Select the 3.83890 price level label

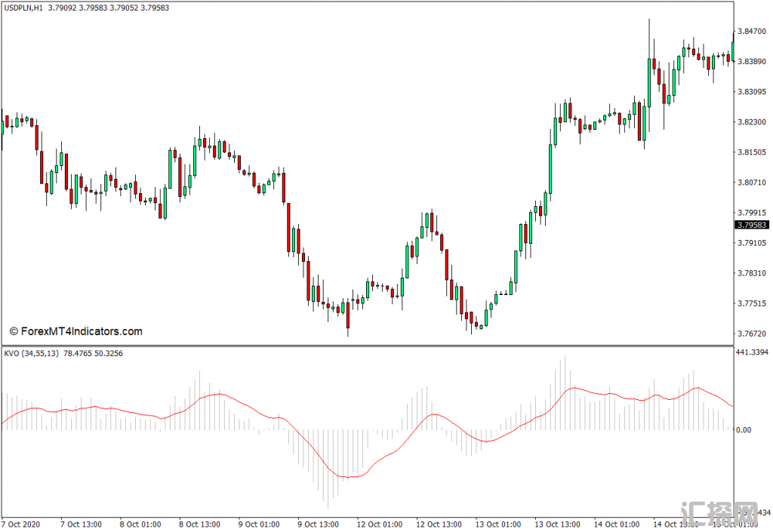click(752, 62)
